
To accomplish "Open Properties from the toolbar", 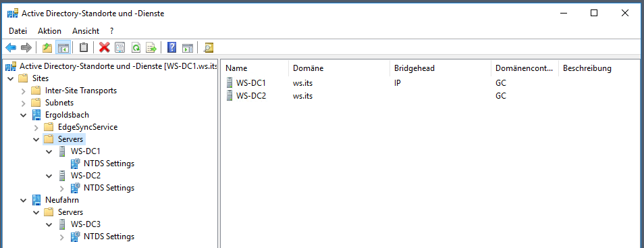I will point(119,48).
